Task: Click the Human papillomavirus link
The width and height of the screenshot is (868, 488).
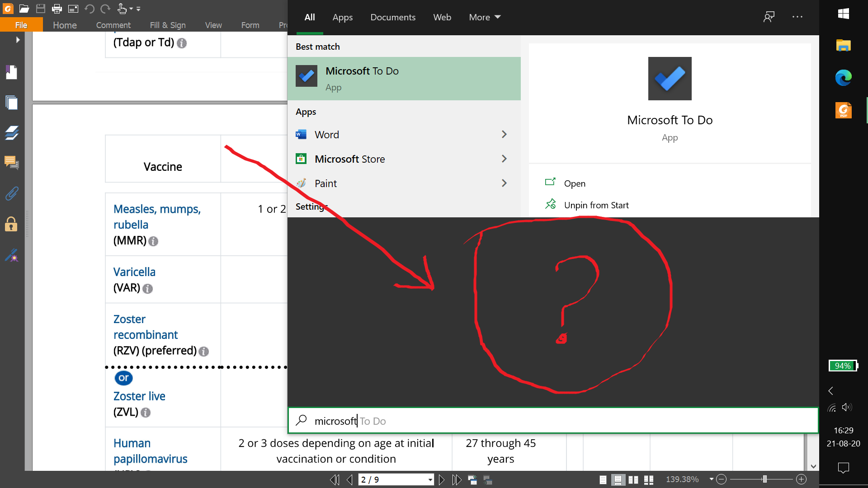Action: click(x=151, y=451)
